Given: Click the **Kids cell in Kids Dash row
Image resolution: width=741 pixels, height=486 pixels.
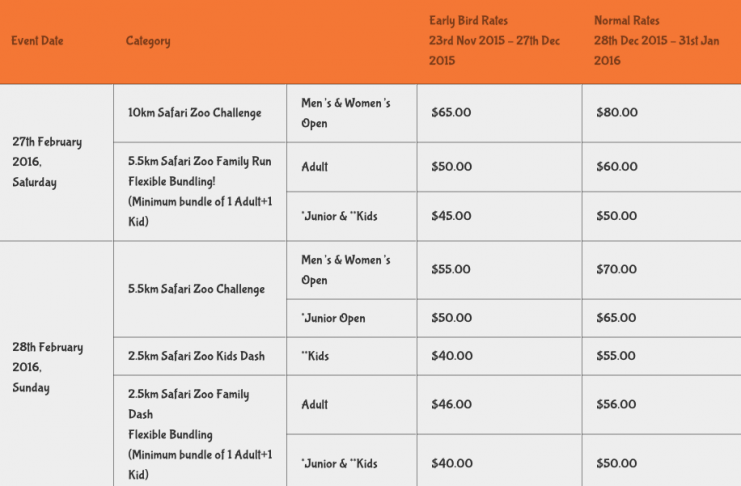Looking at the screenshot, I should pyautogui.click(x=315, y=356).
